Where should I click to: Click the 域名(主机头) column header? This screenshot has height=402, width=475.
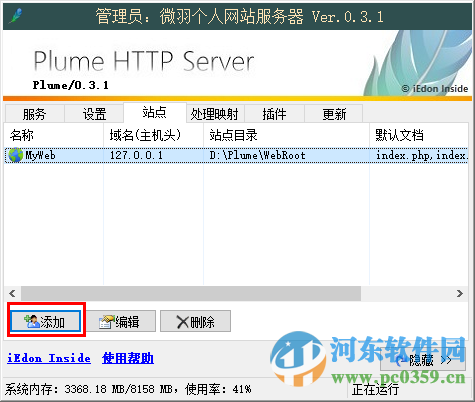point(153,135)
